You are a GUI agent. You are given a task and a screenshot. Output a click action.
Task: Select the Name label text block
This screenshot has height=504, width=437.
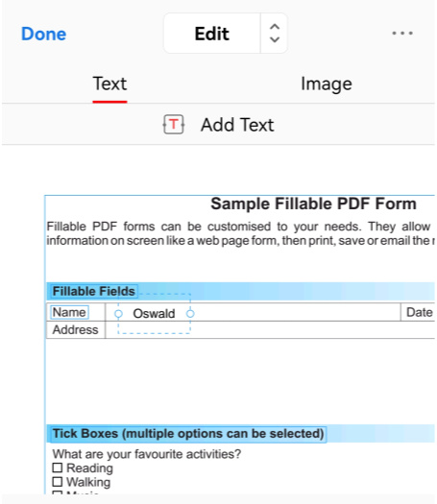[69, 312]
